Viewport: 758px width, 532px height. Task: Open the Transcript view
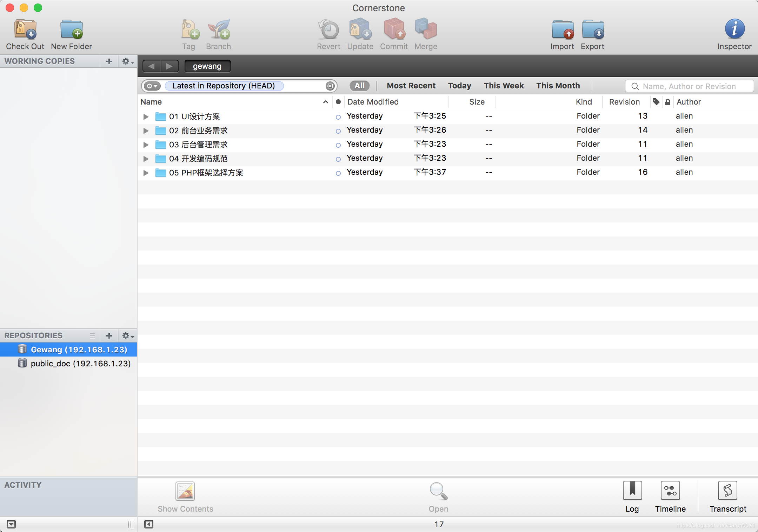pyautogui.click(x=728, y=491)
